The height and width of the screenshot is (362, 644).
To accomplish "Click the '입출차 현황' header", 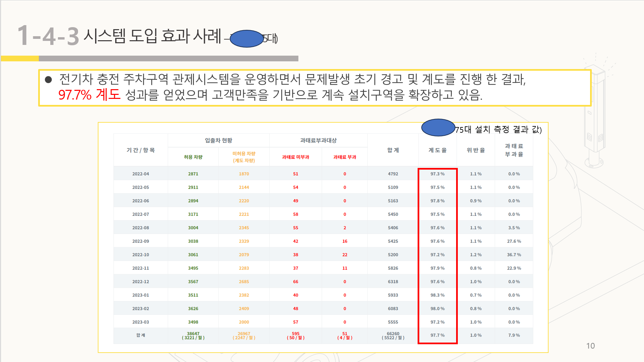I will coord(218,140).
